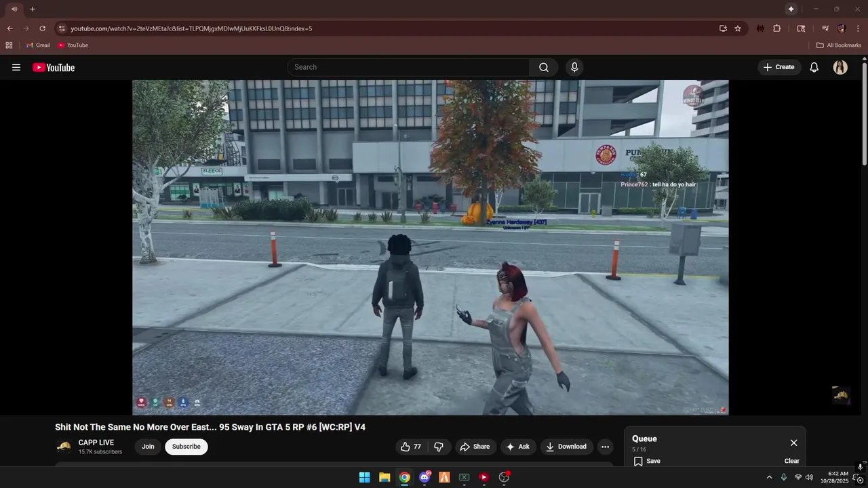
Task: Open the CAPP LIVE channel avatar
Action: click(x=64, y=447)
